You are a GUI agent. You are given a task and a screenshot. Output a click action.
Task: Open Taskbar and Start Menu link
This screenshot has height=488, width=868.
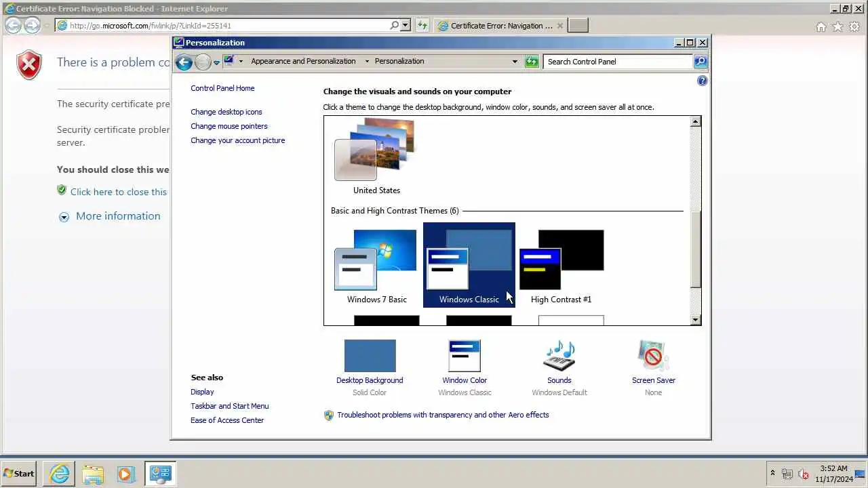click(230, 406)
